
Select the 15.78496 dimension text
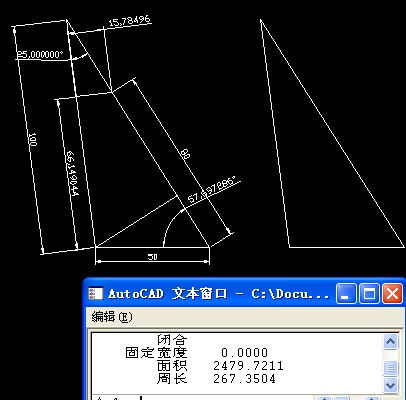click(x=130, y=21)
